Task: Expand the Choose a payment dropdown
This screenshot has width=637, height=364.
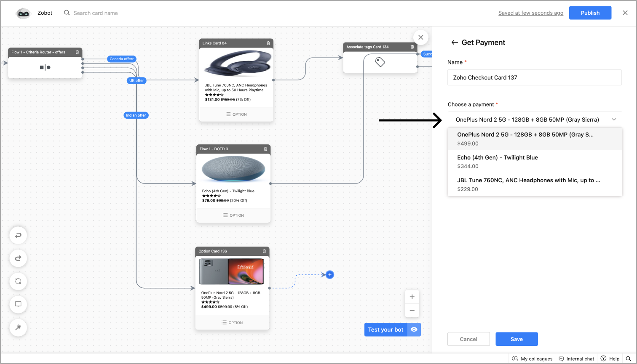Action: [x=534, y=120]
